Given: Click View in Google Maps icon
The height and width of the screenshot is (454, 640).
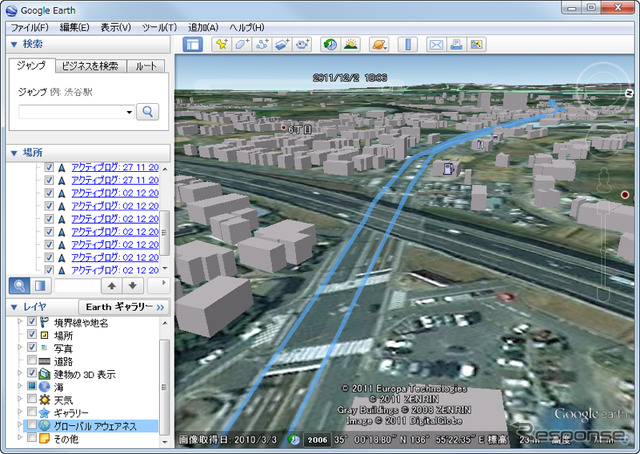Looking at the screenshot, I should pyautogui.click(x=476, y=44).
